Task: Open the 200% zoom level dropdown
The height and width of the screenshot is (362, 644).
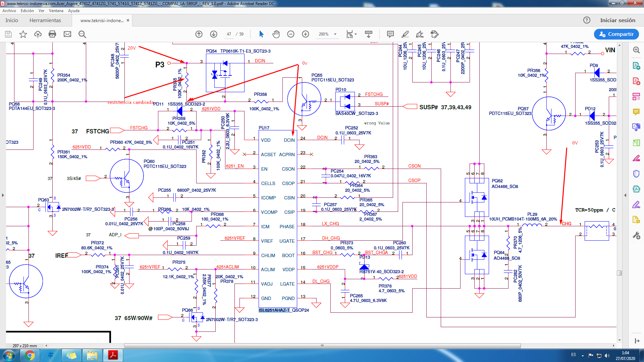Action: (x=335, y=34)
